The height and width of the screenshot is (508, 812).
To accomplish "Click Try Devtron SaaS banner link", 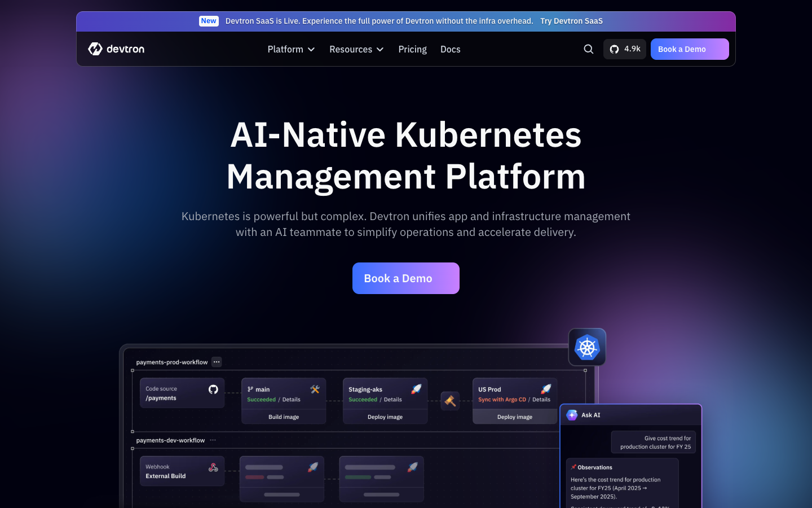I will point(571,21).
